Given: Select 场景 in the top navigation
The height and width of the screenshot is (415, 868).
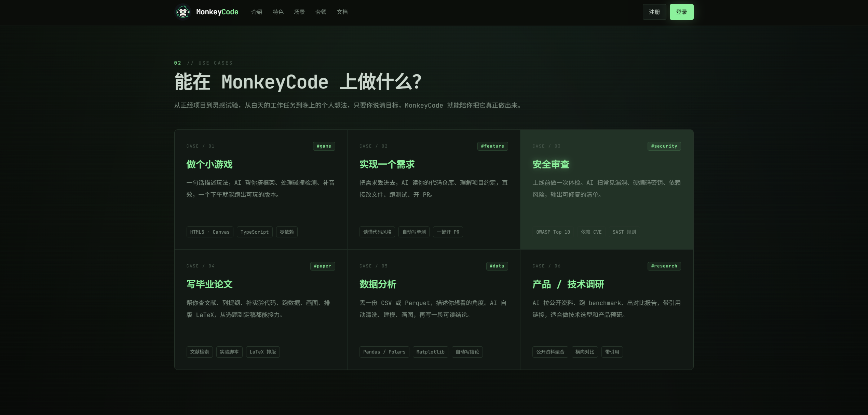Looking at the screenshot, I should (299, 12).
